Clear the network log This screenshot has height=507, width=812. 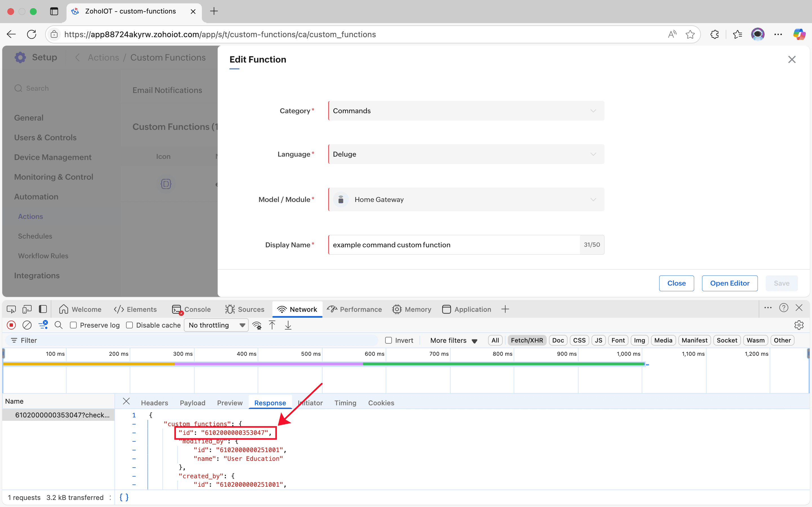tap(27, 325)
